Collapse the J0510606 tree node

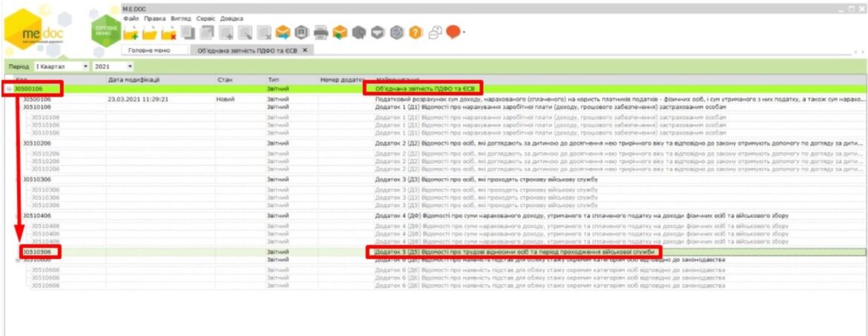click(18, 260)
